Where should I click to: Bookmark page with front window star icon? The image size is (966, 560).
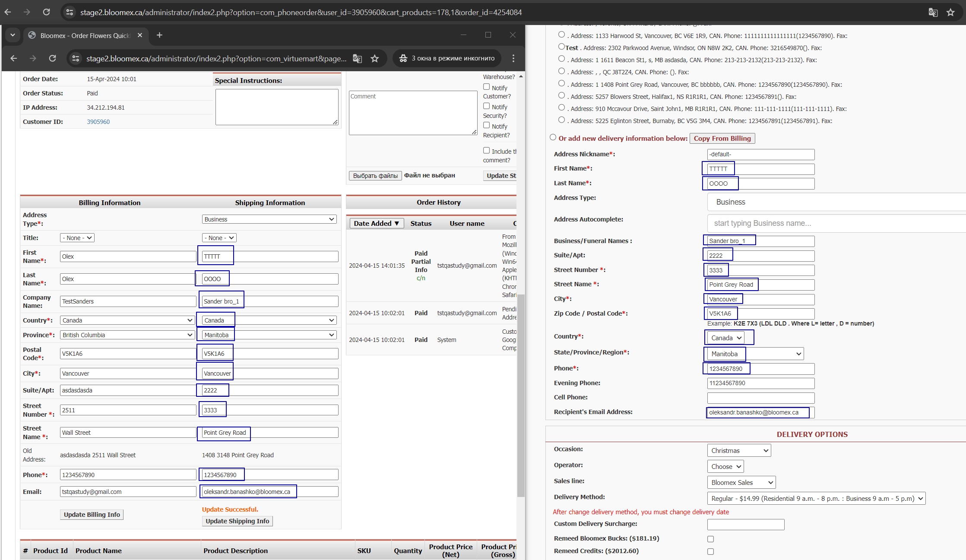click(x=375, y=58)
